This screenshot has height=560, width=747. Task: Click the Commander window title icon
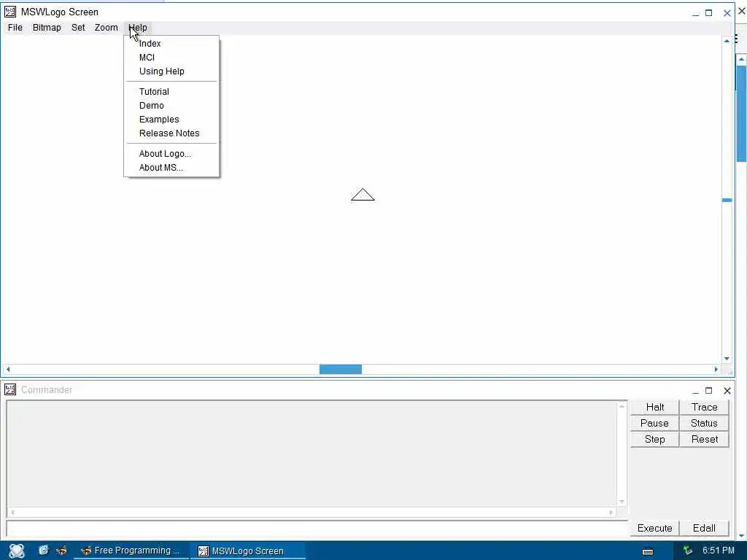(10, 389)
